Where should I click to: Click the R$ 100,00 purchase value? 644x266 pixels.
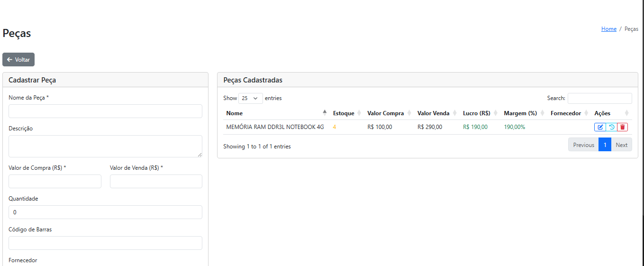point(380,127)
